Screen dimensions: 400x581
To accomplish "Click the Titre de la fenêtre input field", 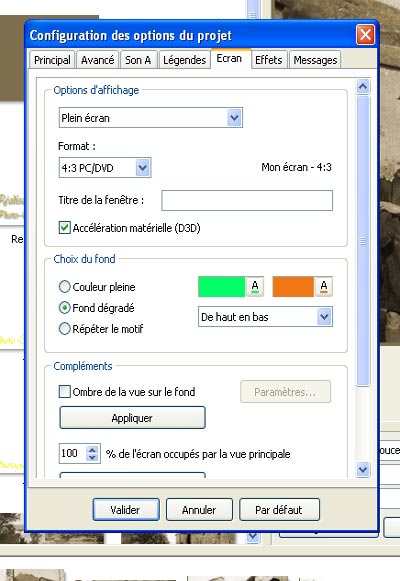I will tap(247, 200).
